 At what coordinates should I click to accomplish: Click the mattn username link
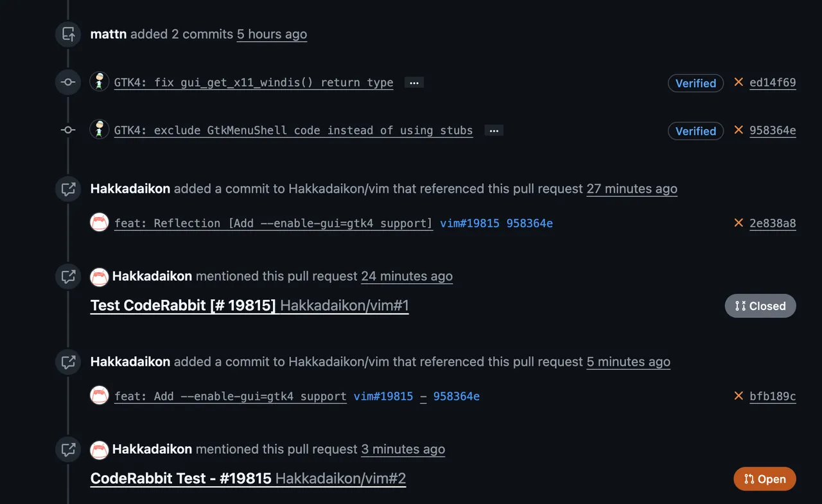coord(109,34)
